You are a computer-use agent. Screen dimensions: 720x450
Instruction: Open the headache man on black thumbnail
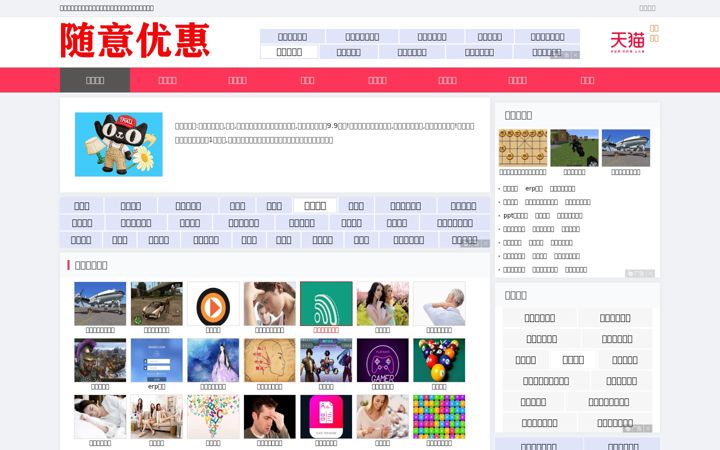click(270, 417)
